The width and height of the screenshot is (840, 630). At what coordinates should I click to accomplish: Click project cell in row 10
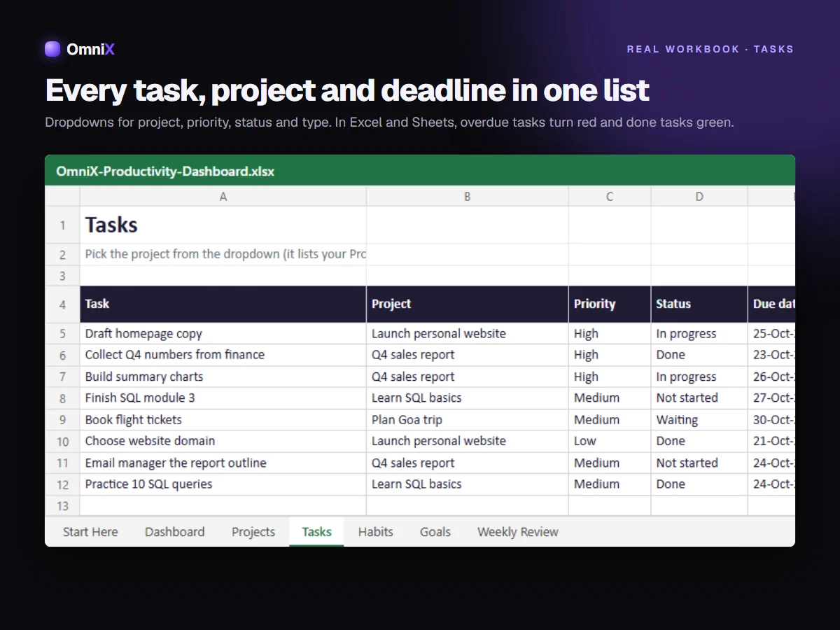coord(467,441)
